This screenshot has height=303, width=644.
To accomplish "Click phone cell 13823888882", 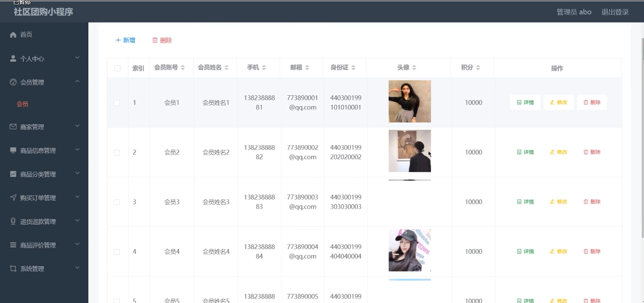I will pyautogui.click(x=259, y=152).
